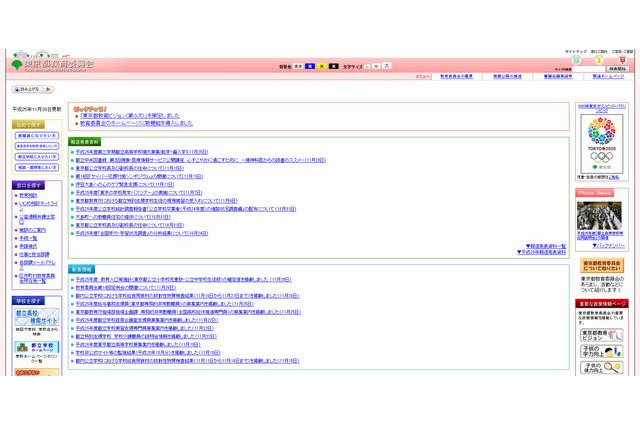Screen dimensions: 640x426
Task: Open the 関連ホームページ menu item
Action: click(610, 76)
